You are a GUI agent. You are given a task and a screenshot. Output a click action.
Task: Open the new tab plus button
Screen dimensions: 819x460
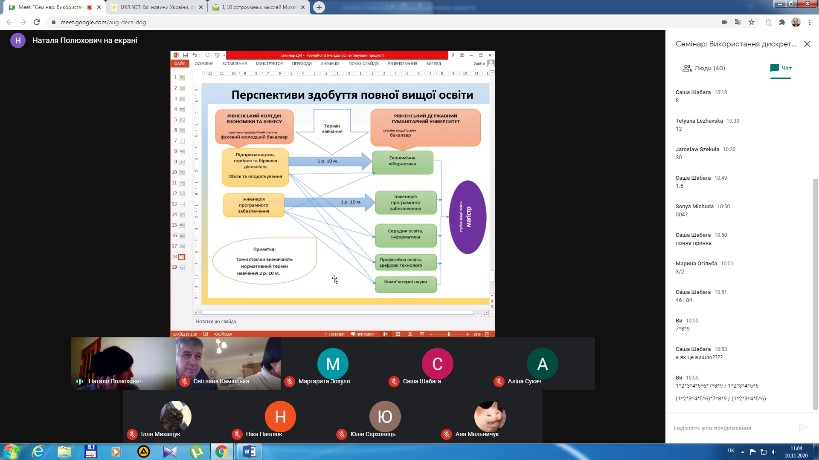[x=319, y=7]
